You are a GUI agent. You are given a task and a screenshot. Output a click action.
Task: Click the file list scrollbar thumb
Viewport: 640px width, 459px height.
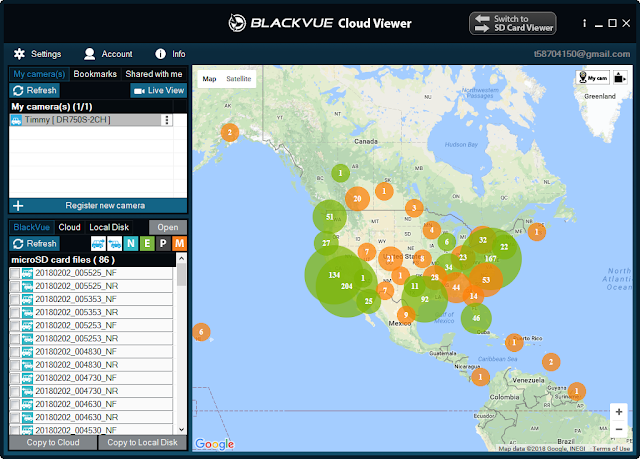(182, 275)
